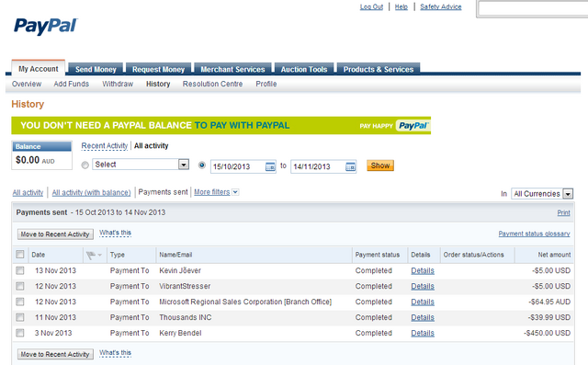Open the flag column dropdown arrow
This screenshot has height=365, width=588.
(x=100, y=255)
